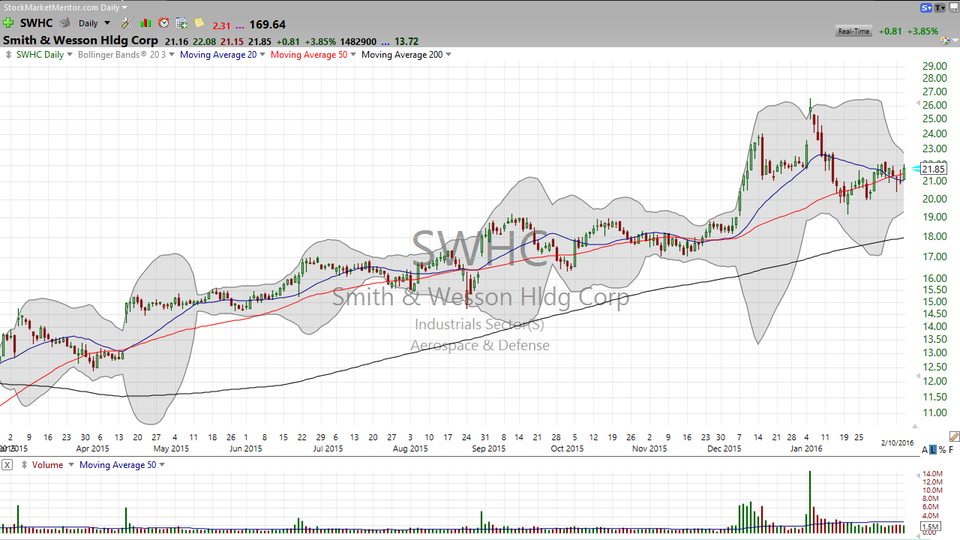Image resolution: width=960 pixels, height=540 pixels.
Task: Click the blue dots after 1482900
Action: point(385,43)
